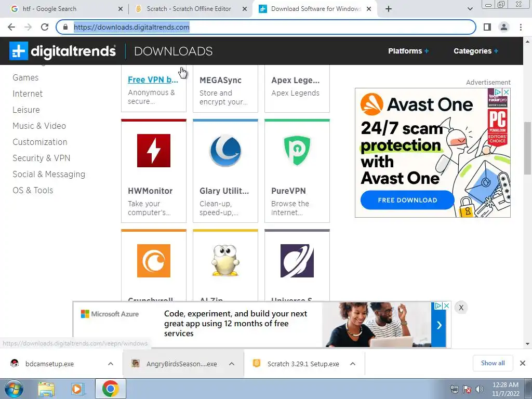Click the PureVPN shield icon
The height and width of the screenshot is (399, 532).
[297, 151]
